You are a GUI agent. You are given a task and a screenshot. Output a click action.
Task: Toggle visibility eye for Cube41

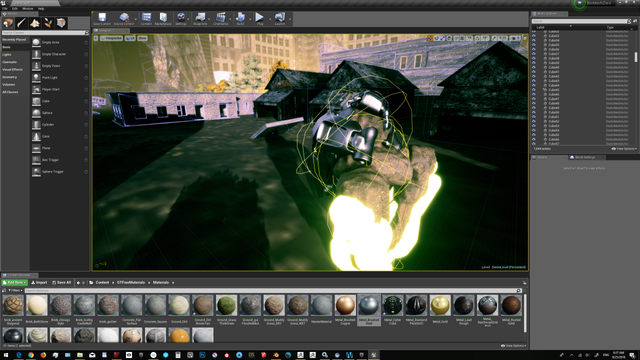pos(533,72)
